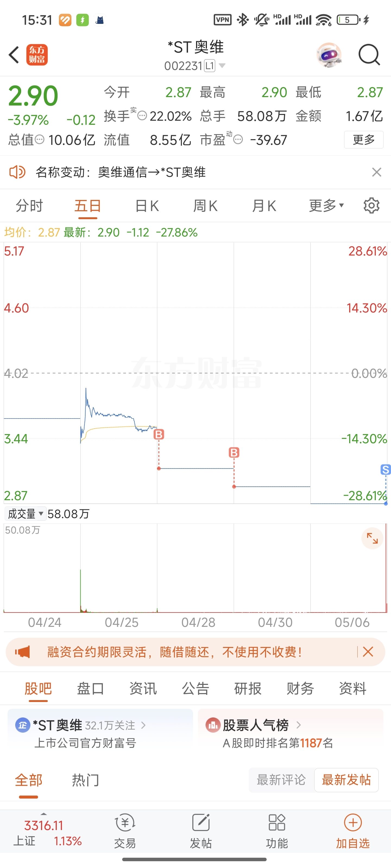Open the search magnifier icon
Viewport: 391px width, 868px height.
(x=369, y=55)
